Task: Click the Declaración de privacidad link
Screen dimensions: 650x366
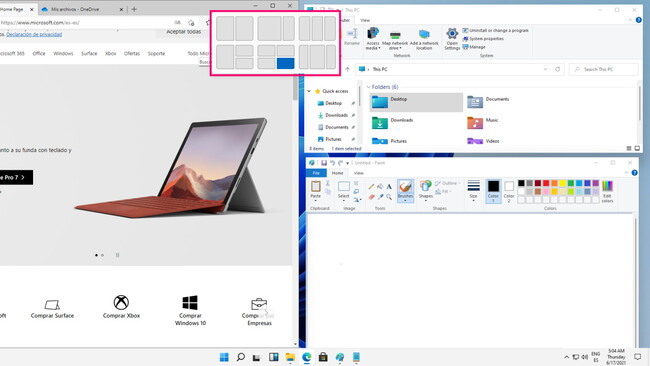Action: (x=34, y=34)
